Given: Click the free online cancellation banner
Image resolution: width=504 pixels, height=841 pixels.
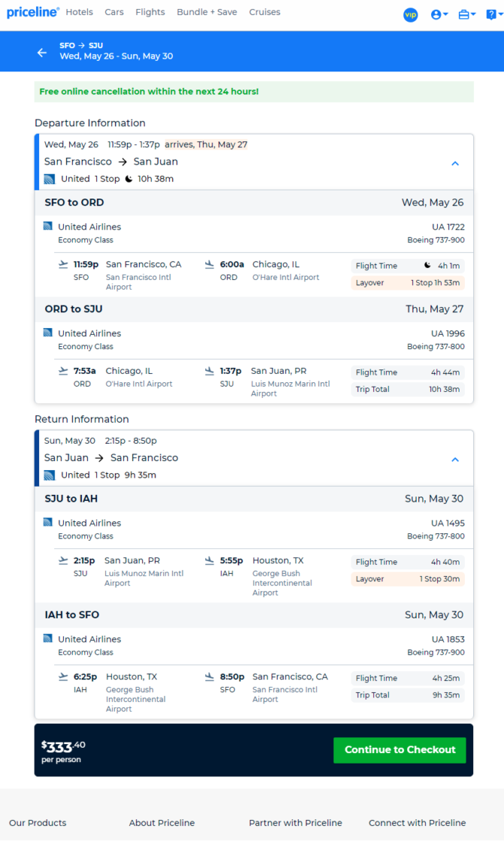Looking at the screenshot, I should coord(254,92).
